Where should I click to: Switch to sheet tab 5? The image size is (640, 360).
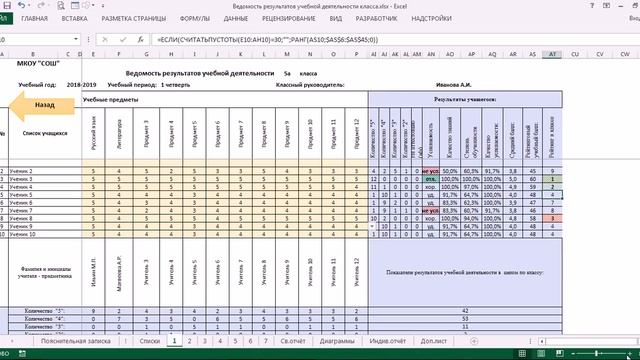(x=235, y=341)
